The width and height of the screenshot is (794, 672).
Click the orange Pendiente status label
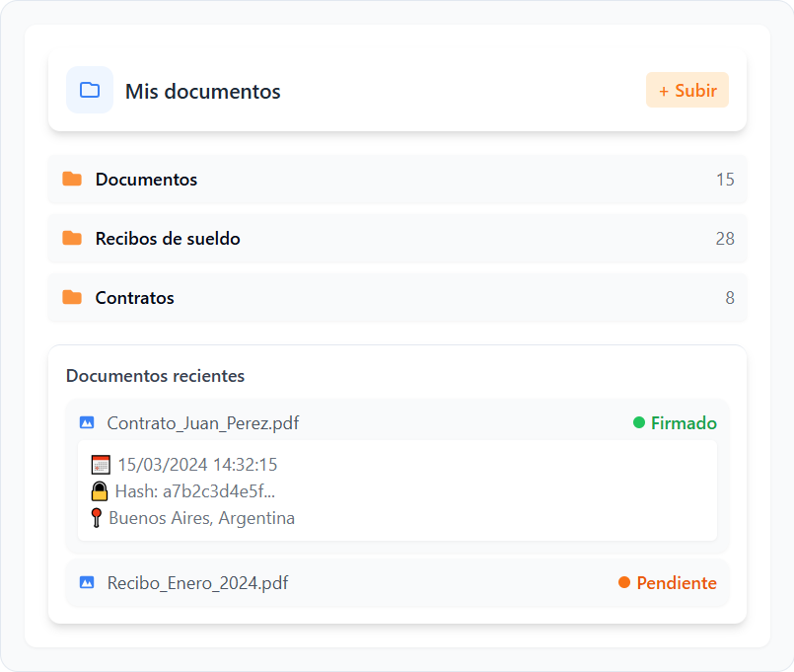668,583
